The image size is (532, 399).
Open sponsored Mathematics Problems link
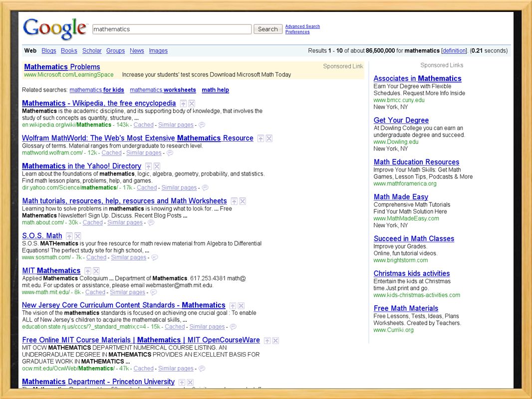tap(62, 67)
